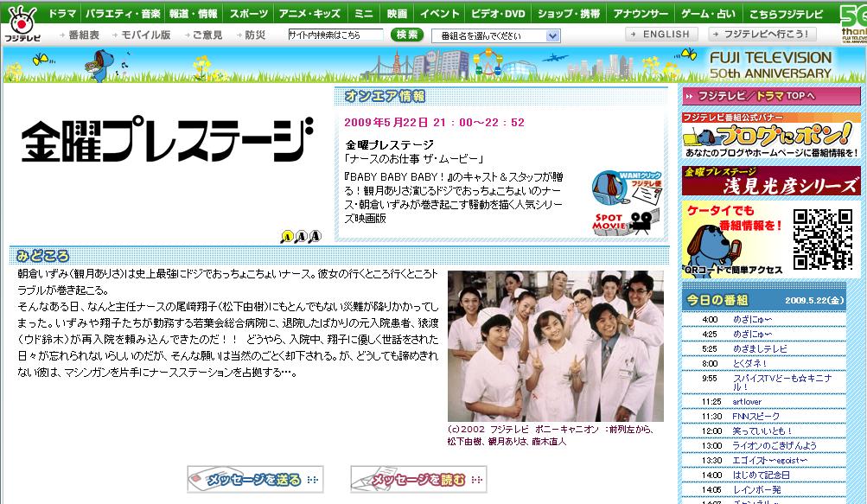Select medium font size A icon
Screen dimensions: 867x504
(x=301, y=238)
